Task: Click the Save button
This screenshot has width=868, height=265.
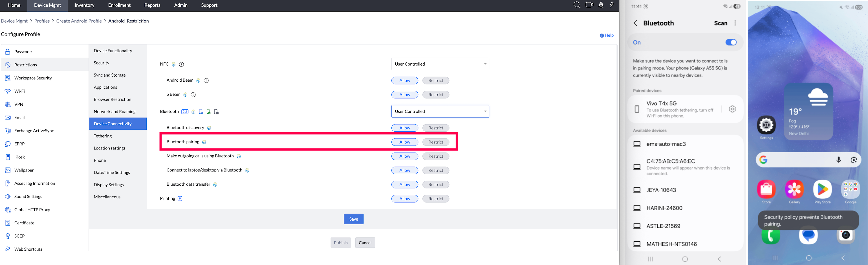Action: pos(353,219)
